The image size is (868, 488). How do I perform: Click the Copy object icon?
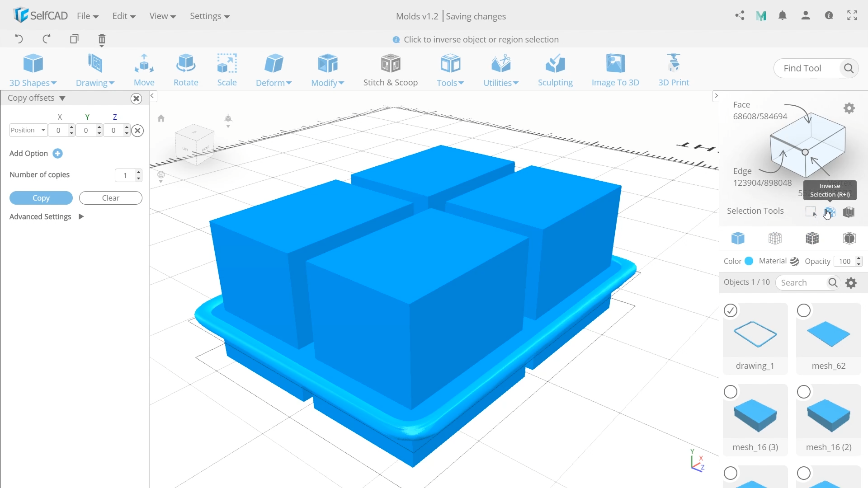(74, 39)
